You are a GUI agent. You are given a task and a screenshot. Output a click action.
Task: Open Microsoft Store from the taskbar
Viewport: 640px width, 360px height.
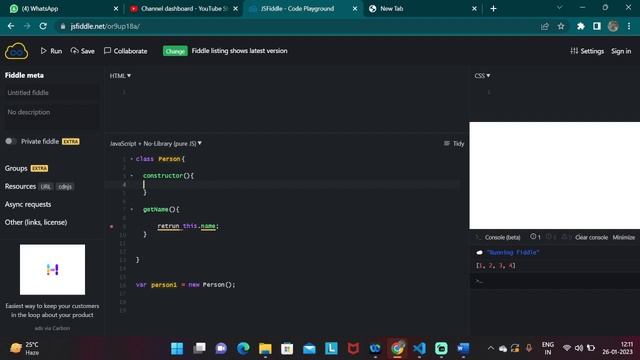click(x=287, y=349)
